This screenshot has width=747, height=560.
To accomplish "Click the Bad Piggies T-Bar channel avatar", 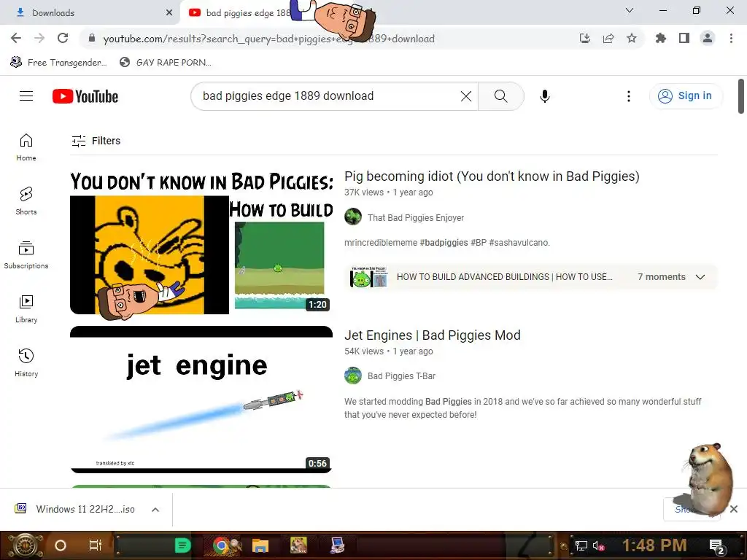I will [353, 376].
